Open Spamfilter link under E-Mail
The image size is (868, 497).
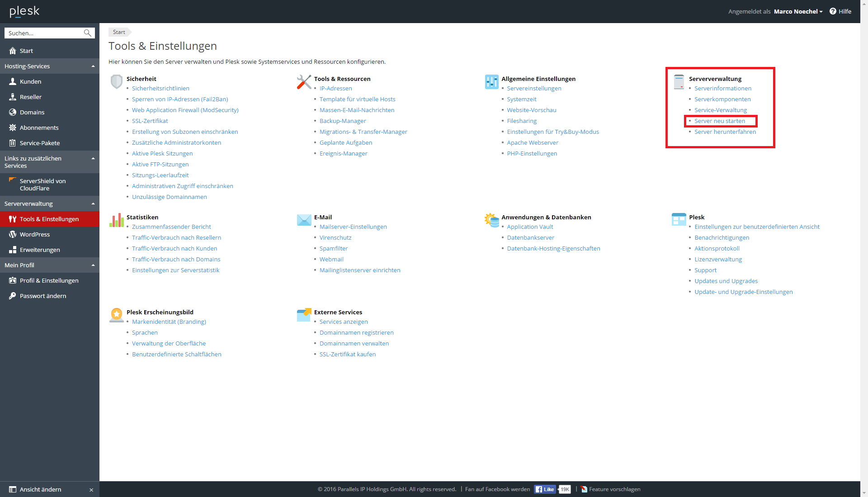(x=334, y=248)
